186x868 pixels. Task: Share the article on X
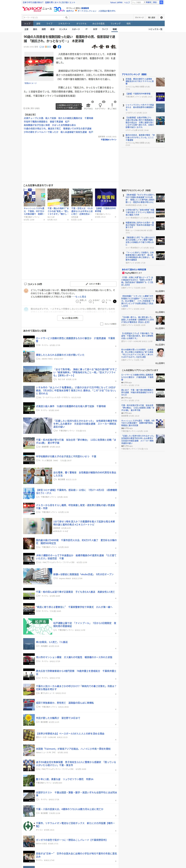(55, 47)
